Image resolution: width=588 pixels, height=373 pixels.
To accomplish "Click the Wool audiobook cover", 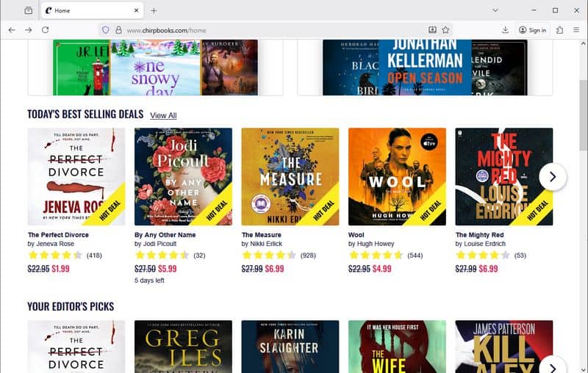I will pos(397,177).
